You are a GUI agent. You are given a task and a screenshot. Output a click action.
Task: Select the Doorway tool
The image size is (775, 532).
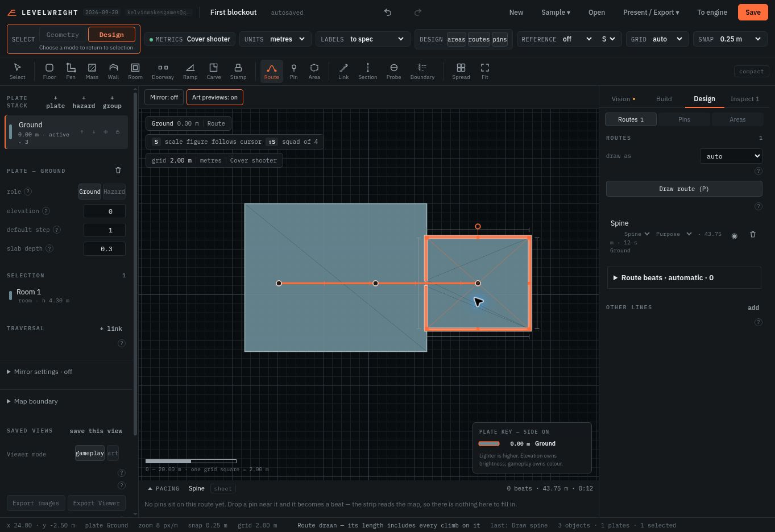click(x=163, y=72)
